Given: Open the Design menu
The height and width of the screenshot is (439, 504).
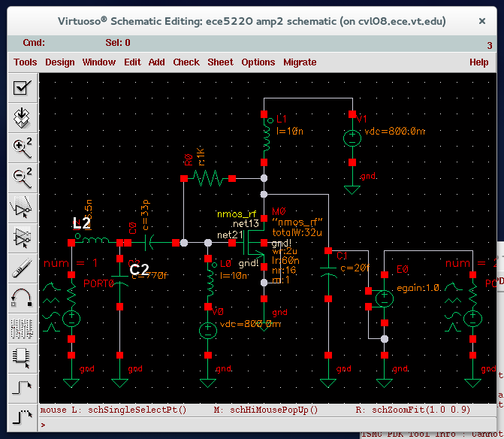Looking at the screenshot, I should tap(60, 62).
